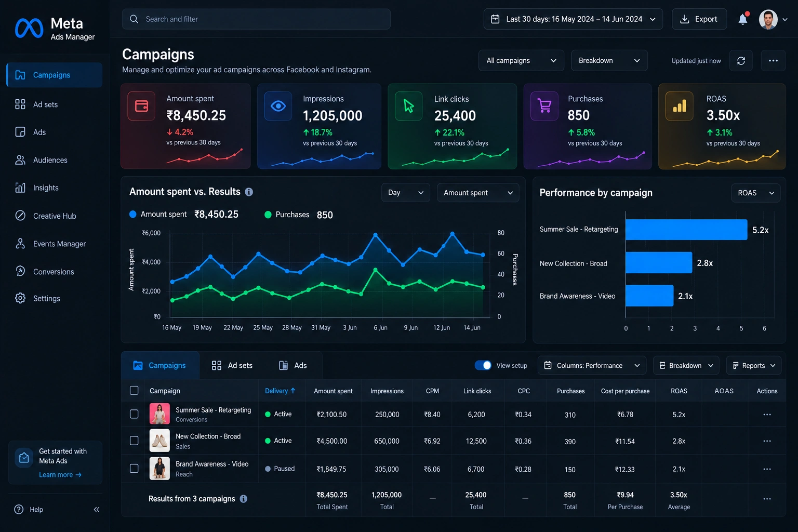Image resolution: width=798 pixels, height=532 pixels.
Task: Open actions menu for New Collection - Broad row
Action: [x=767, y=441]
